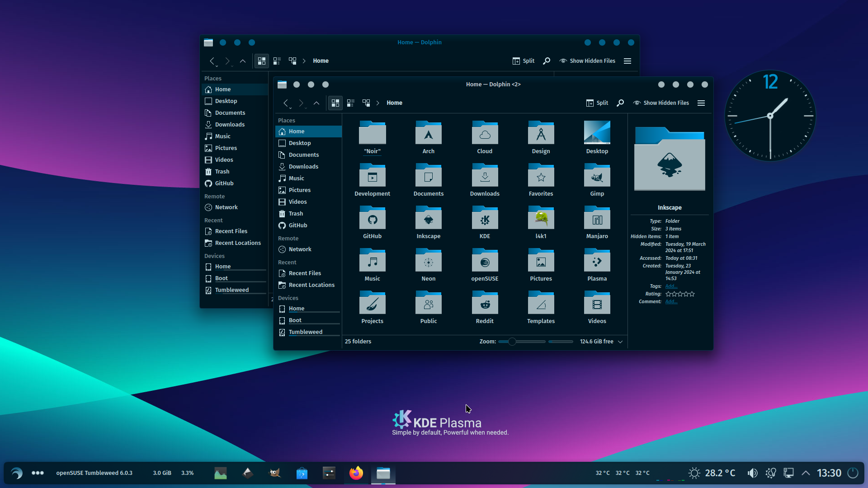Open the Projects folder
Image resolution: width=868 pixels, height=488 pixels.
[372, 307]
